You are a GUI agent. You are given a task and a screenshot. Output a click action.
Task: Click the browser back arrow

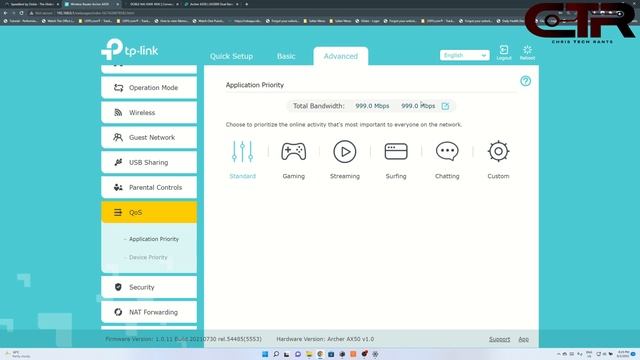[x=5, y=13]
